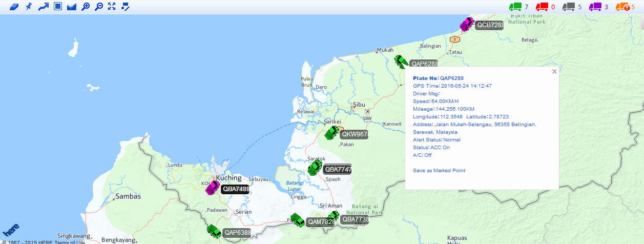Select the eraser clear tool

point(14,7)
